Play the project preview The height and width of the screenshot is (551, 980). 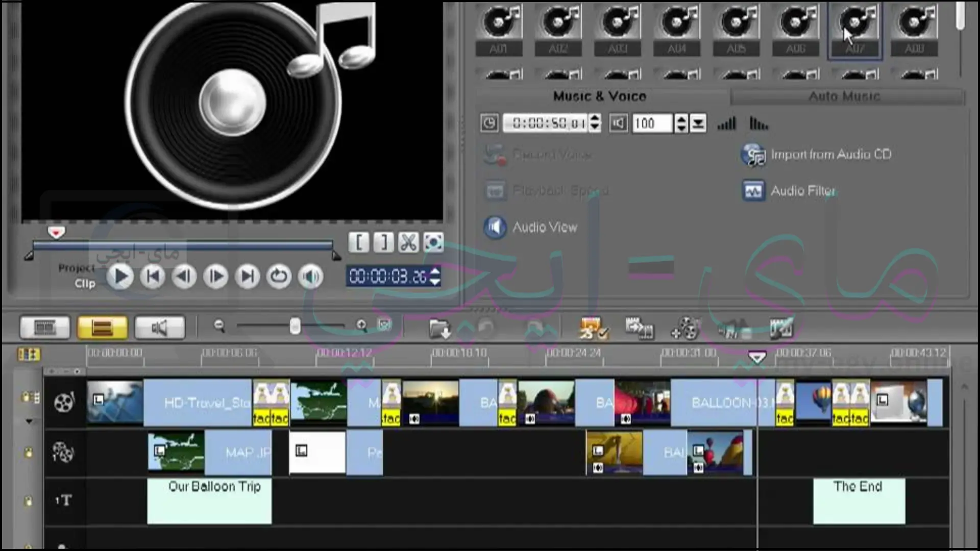(x=120, y=277)
